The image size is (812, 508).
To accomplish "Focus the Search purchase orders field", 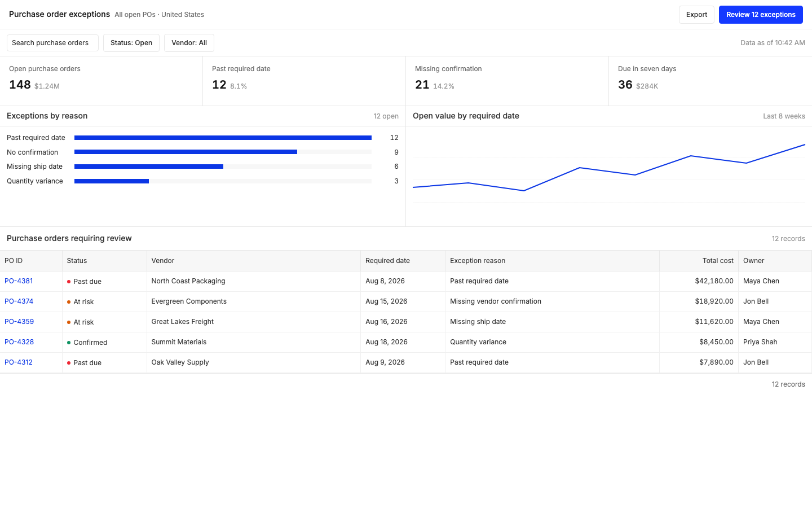I will click(x=52, y=43).
